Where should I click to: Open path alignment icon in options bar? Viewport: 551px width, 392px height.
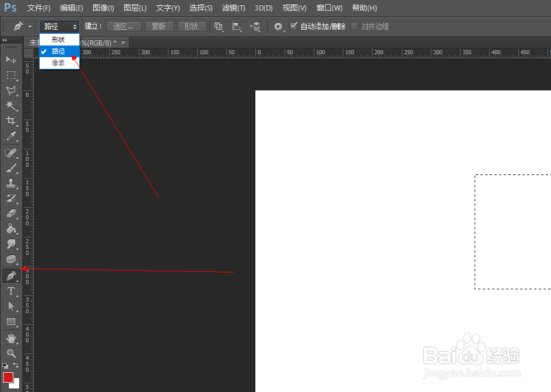pyautogui.click(x=237, y=26)
